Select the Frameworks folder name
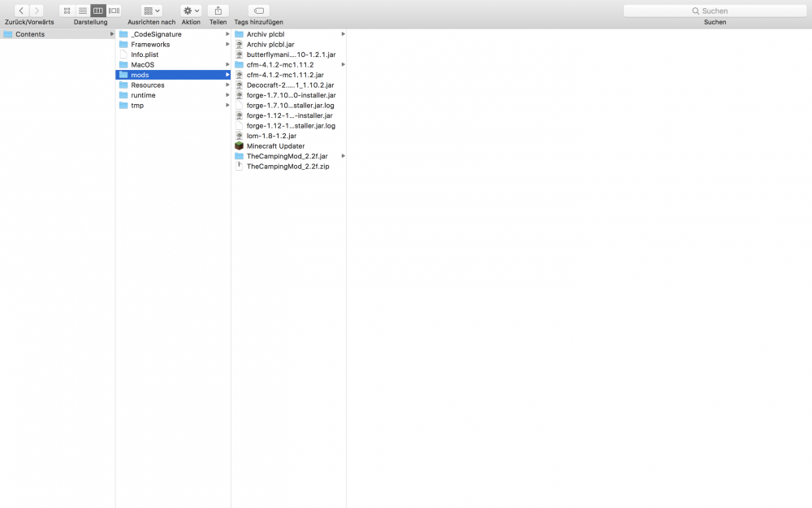This screenshot has height=508, width=812. pyautogui.click(x=150, y=45)
